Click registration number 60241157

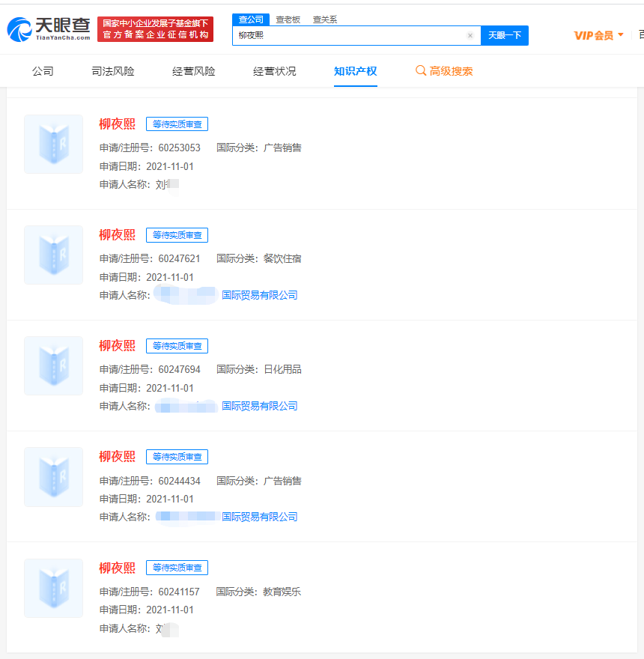pos(179,592)
